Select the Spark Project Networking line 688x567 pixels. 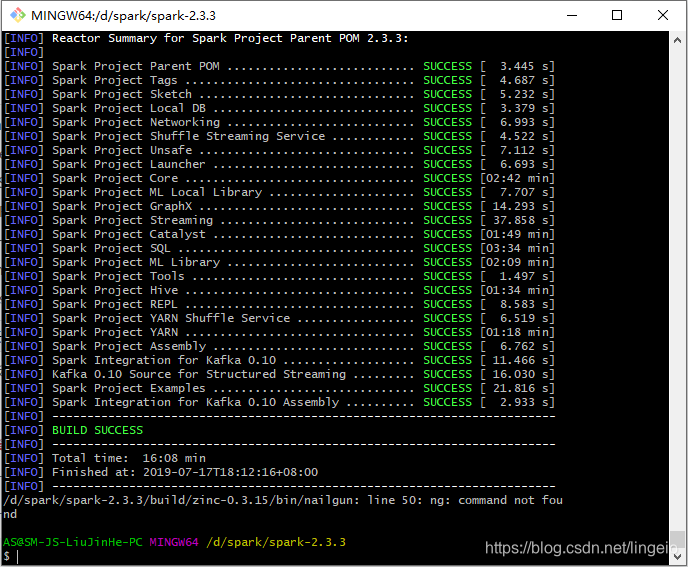[x=280, y=122]
